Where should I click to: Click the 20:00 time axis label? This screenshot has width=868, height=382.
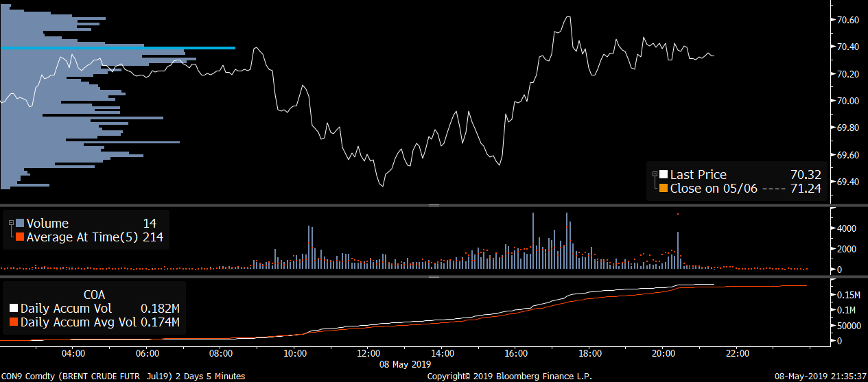[664, 354]
